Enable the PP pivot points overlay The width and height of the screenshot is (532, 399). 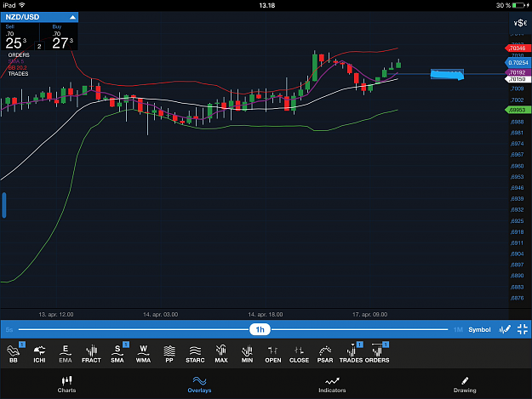(x=169, y=353)
